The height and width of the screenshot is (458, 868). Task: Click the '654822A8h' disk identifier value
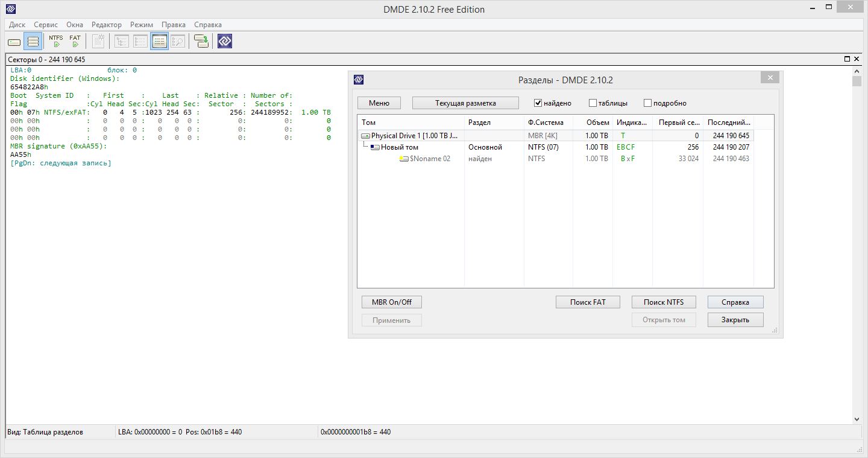[x=29, y=87]
